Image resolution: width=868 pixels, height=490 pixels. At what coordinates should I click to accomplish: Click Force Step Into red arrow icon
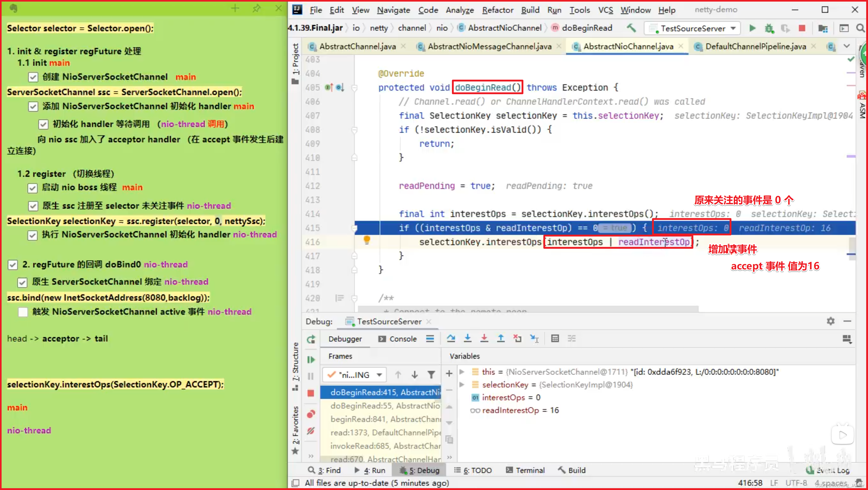[x=484, y=338]
